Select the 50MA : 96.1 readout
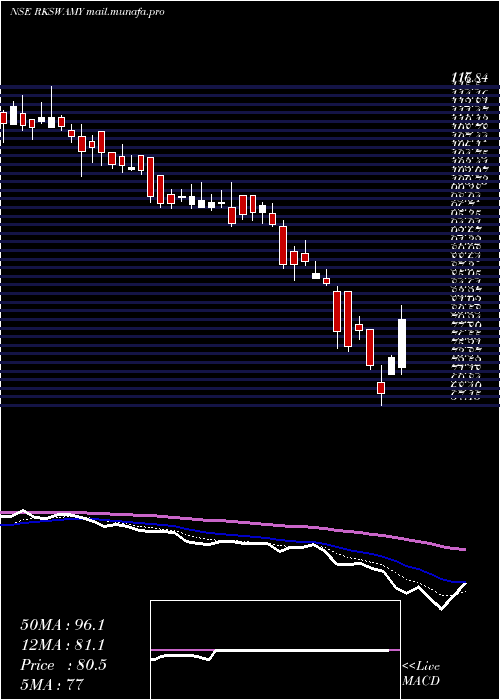 click(62, 625)
